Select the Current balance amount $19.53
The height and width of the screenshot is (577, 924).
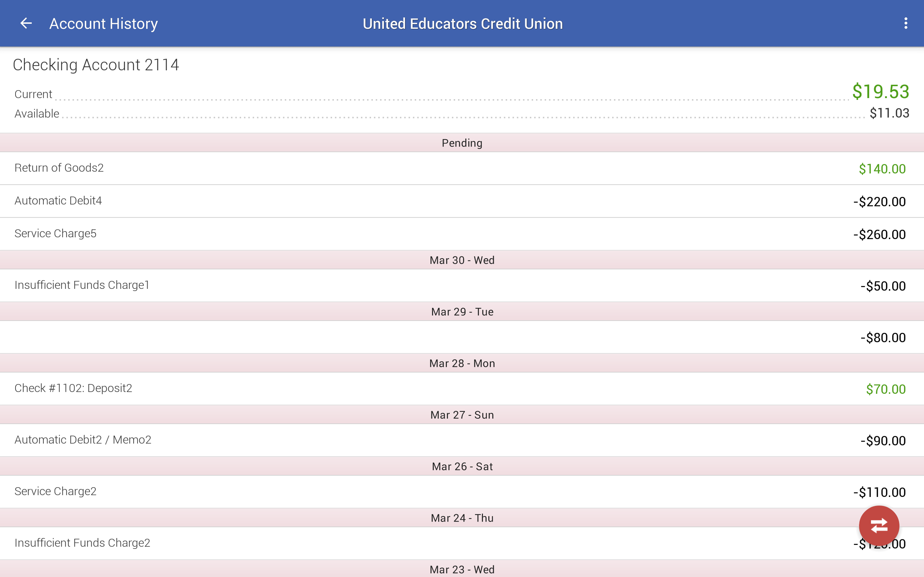tap(881, 92)
